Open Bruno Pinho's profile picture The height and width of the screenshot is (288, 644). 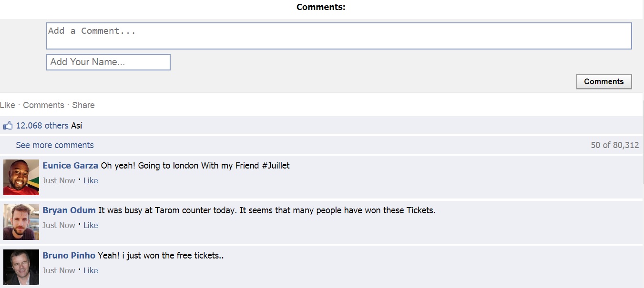[21, 267]
